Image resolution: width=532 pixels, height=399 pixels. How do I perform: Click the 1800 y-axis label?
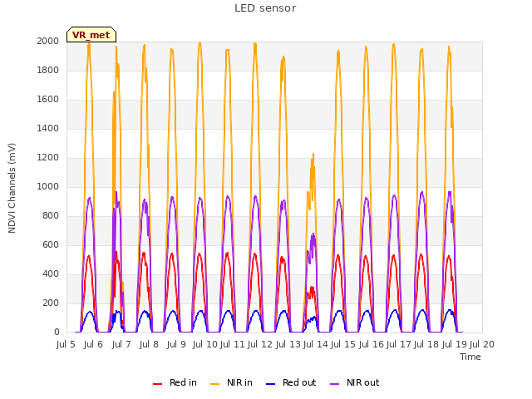click(x=48, y=70)
